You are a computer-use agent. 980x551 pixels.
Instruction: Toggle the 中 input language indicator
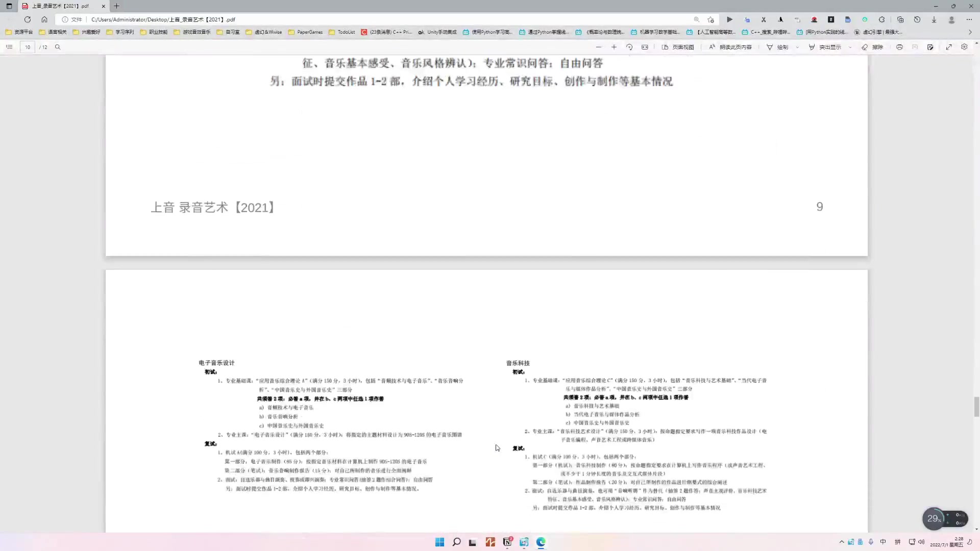click(x=883, y=542)
